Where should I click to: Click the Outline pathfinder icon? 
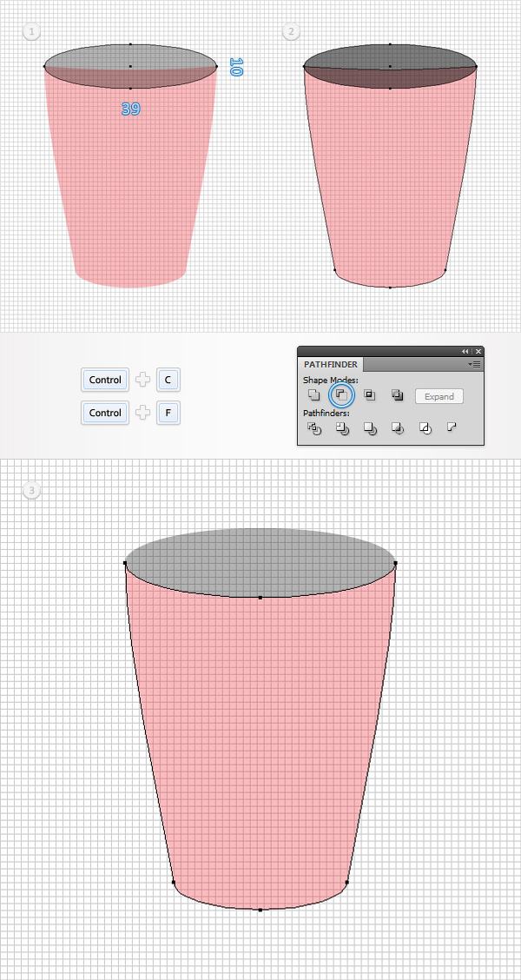(425, 428)
